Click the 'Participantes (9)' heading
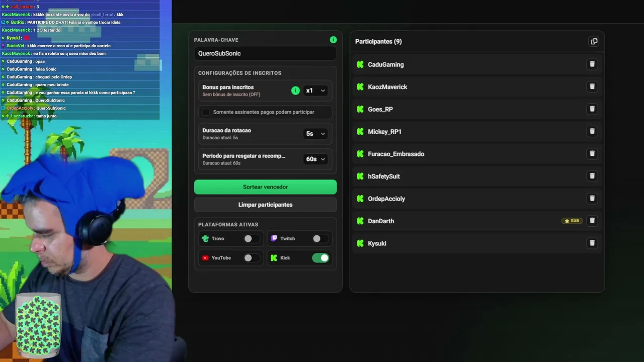The width and height of the screenshot is (644, 362). pos(378,41)
